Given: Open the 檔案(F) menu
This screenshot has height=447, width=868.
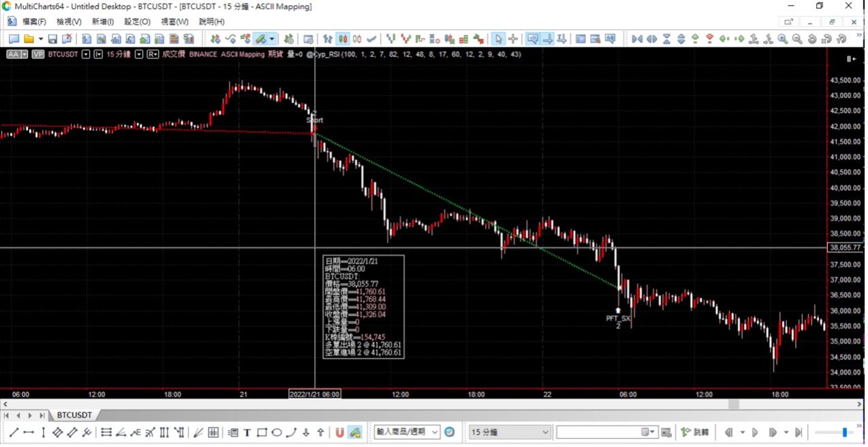Looking at the screenshot, I should [x=34, y=22].
